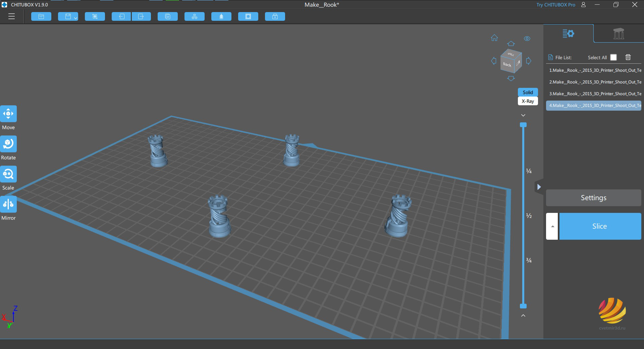This screenshot has height=349, width=644.
Task: Click the Repair first-aid kit icon
Action: (x=275, y=16)
